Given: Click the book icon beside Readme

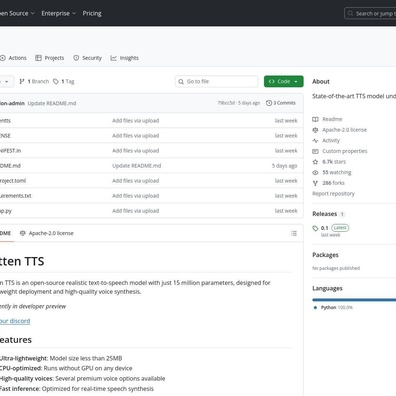Looking at the screenshot, I should point(315,119).
